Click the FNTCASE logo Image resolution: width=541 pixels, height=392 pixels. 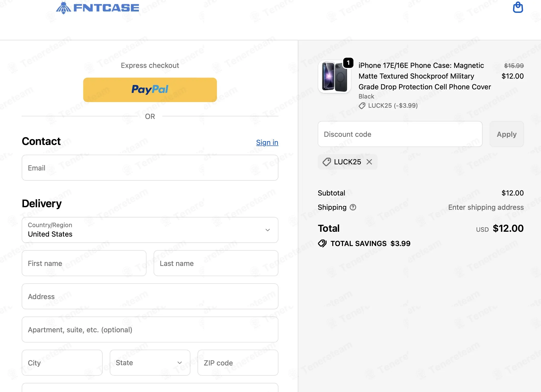tap(97, 8)
